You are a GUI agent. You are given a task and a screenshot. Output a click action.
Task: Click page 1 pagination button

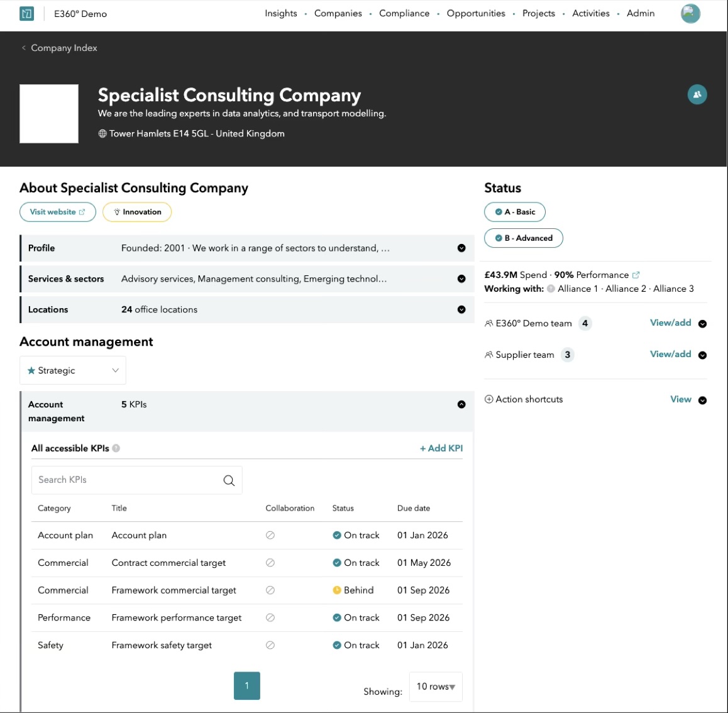tap(246, 685)
